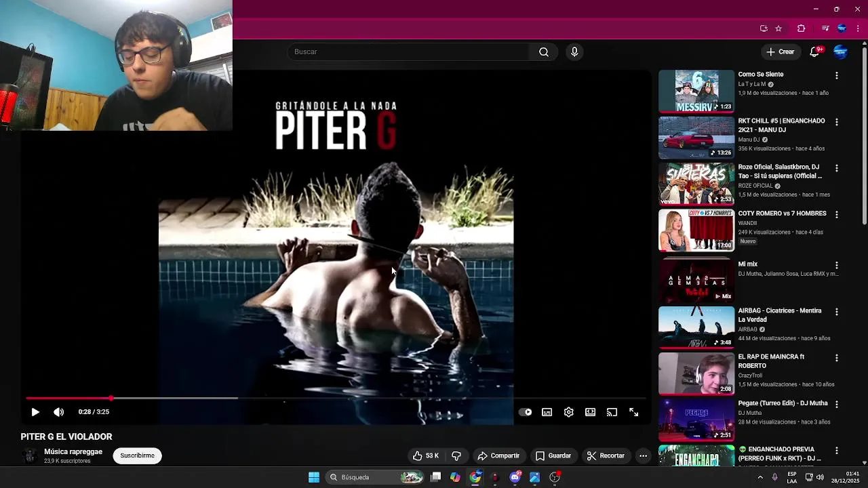Open options menu for Mi mix
Image resolution: width=868 pixels, height=488 pixels.
coord(836,265)
